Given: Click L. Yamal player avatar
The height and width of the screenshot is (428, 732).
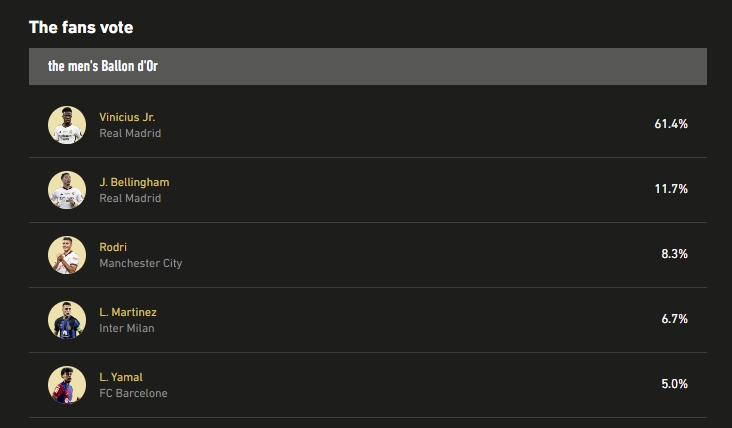Looking at the screenshot, I should (67, 385).
